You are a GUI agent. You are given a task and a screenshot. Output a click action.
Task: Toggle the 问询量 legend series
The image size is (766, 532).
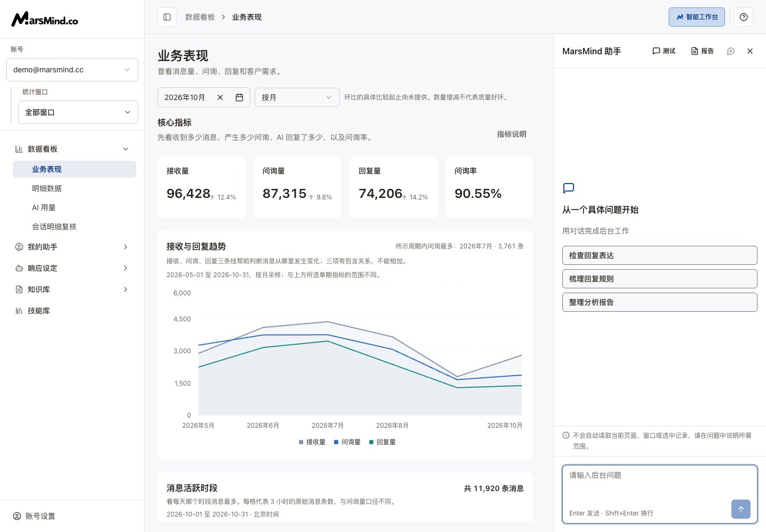(347, 442)
